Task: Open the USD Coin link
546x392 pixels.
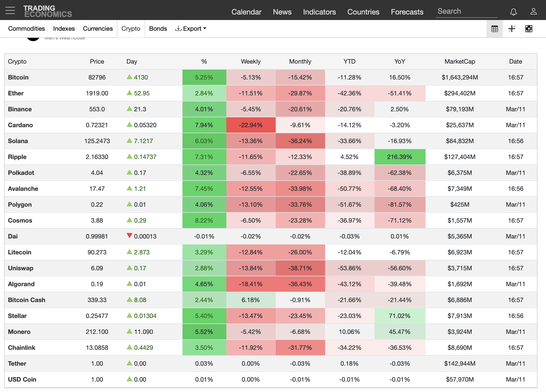Action: (22, 379)
